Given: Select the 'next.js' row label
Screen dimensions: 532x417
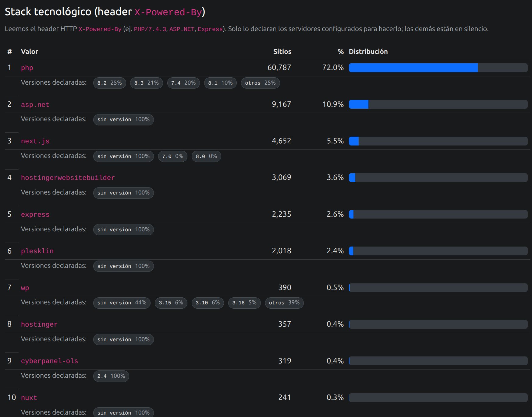Looking at the screenshot, I should click(35, 141).
